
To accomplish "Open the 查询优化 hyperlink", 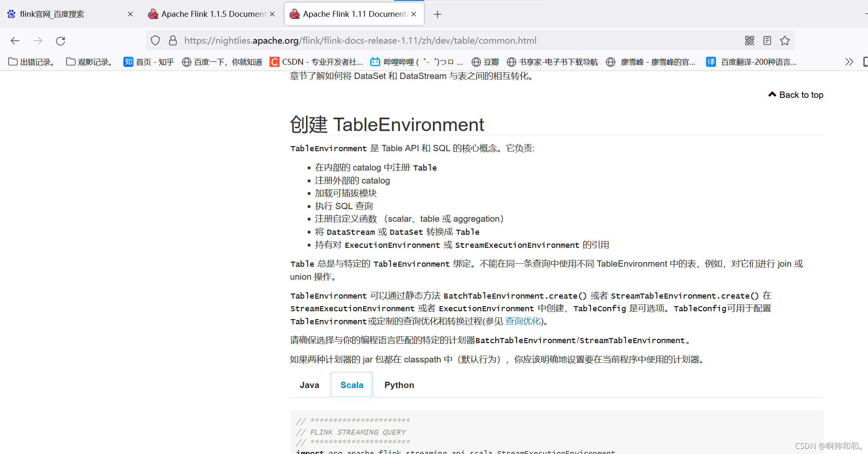I will point(523,321).
